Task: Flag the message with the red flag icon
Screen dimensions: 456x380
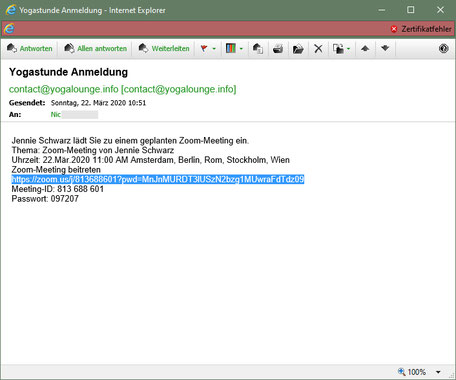Action: click(204, 49)
